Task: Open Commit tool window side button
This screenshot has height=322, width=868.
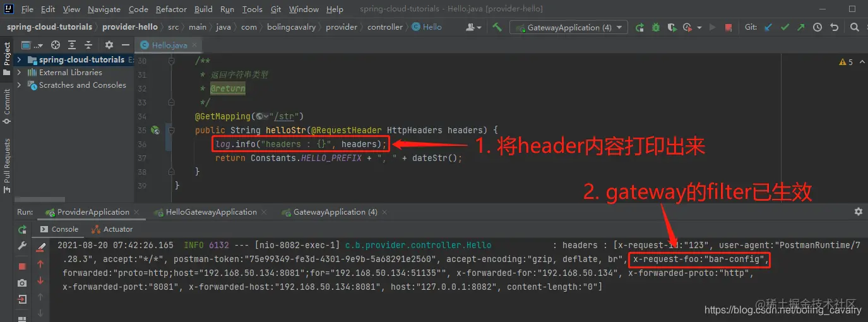Action: point(7,105)
